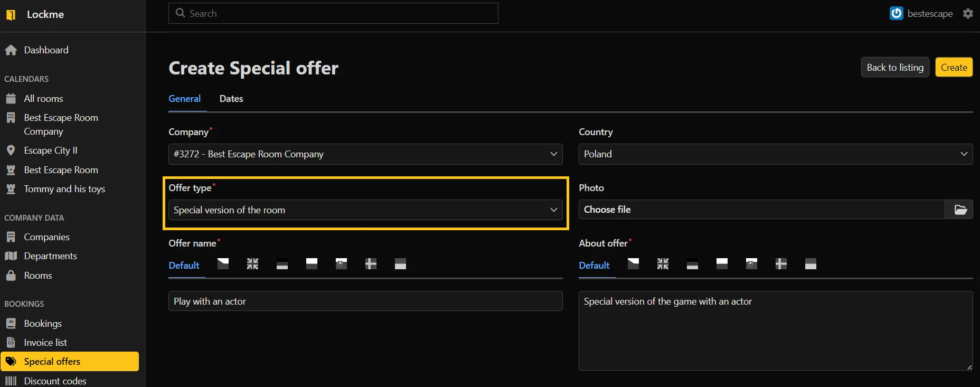Click the settings gear icon
Viewport: 980px width, 387px height.
[x=967, y=14]
